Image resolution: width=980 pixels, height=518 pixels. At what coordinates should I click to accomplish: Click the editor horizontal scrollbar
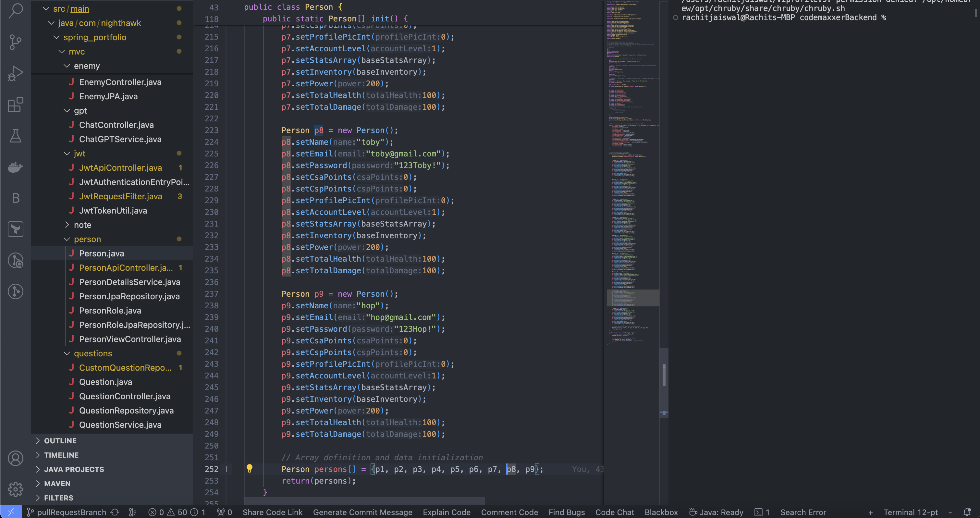click(x=364, y=500)
